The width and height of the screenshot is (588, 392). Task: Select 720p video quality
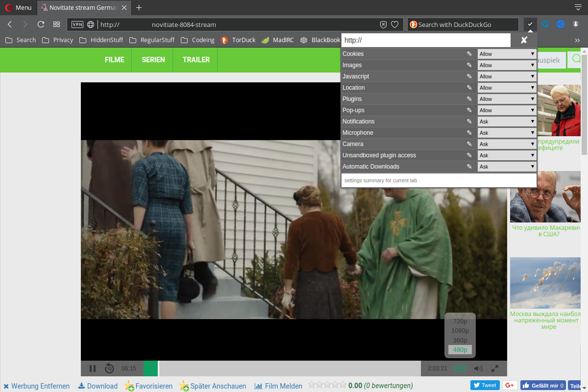(460, 321)
